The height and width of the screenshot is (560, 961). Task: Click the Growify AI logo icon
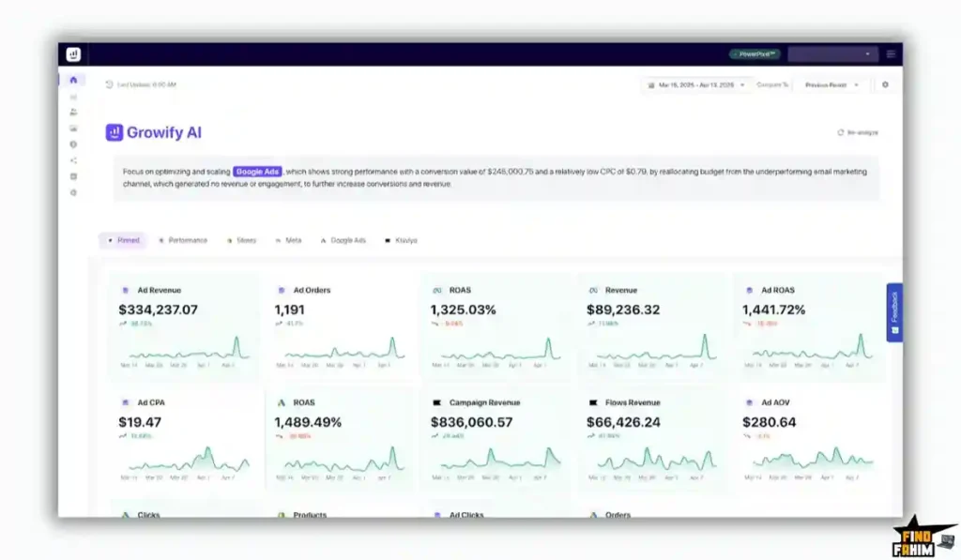(116, 132)
